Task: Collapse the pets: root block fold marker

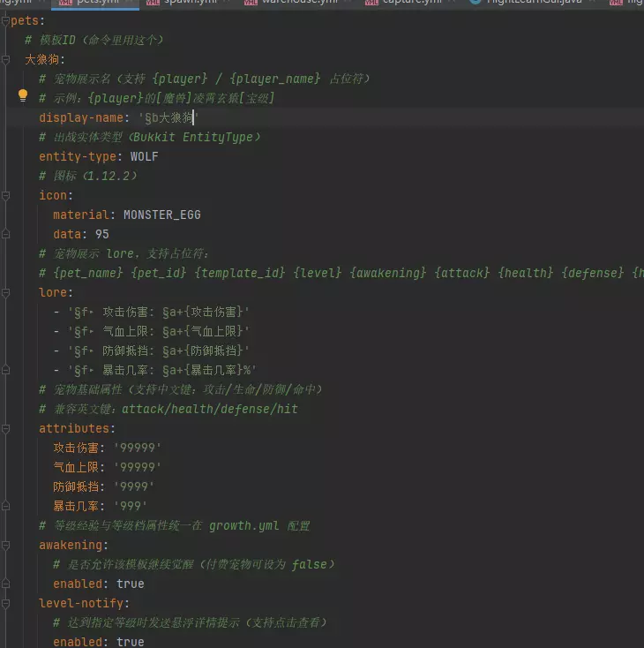Action: 6,20
